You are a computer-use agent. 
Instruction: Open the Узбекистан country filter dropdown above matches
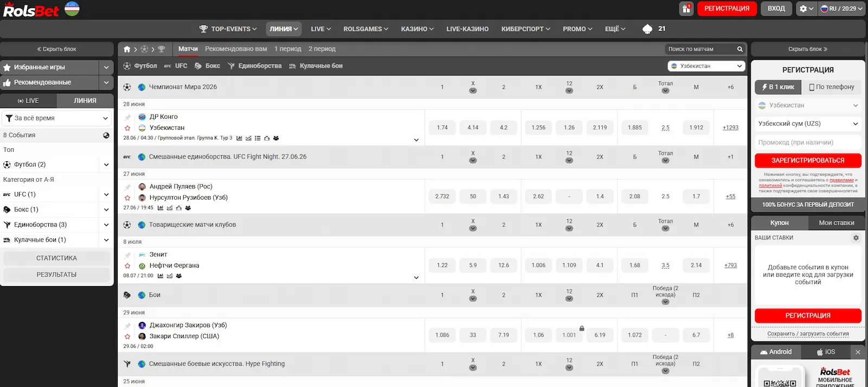point(706,66)
